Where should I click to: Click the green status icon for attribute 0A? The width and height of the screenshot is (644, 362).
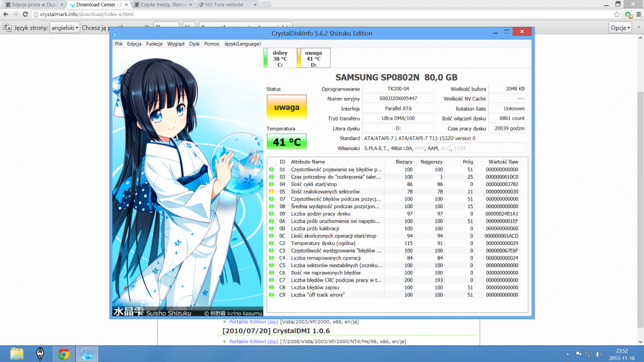click(x=272, y=221)
